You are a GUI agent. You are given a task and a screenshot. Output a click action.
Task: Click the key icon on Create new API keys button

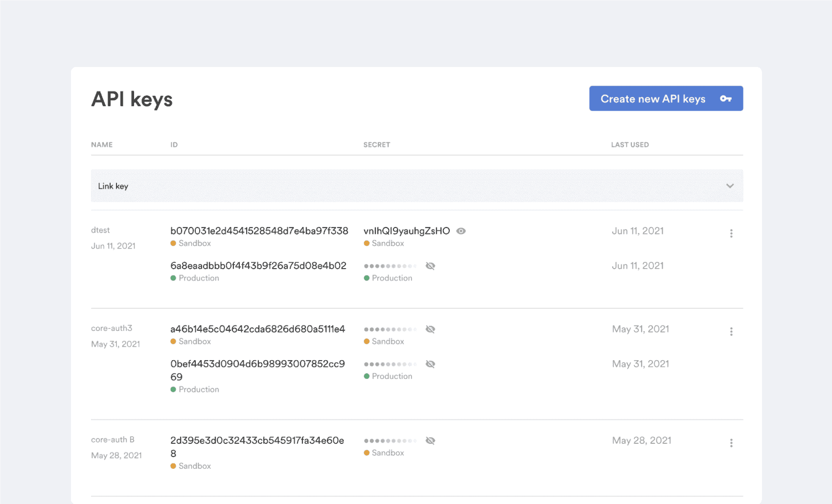(726, 98)
